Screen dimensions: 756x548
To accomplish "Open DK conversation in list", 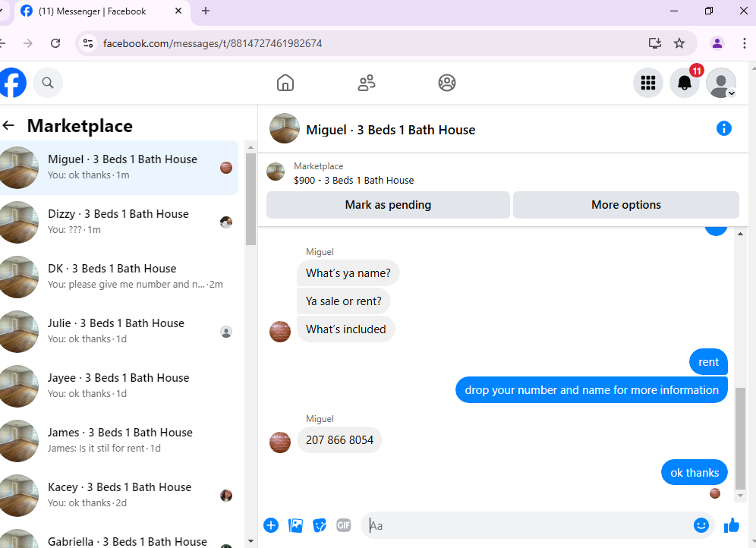I will (x=119, y=276).
